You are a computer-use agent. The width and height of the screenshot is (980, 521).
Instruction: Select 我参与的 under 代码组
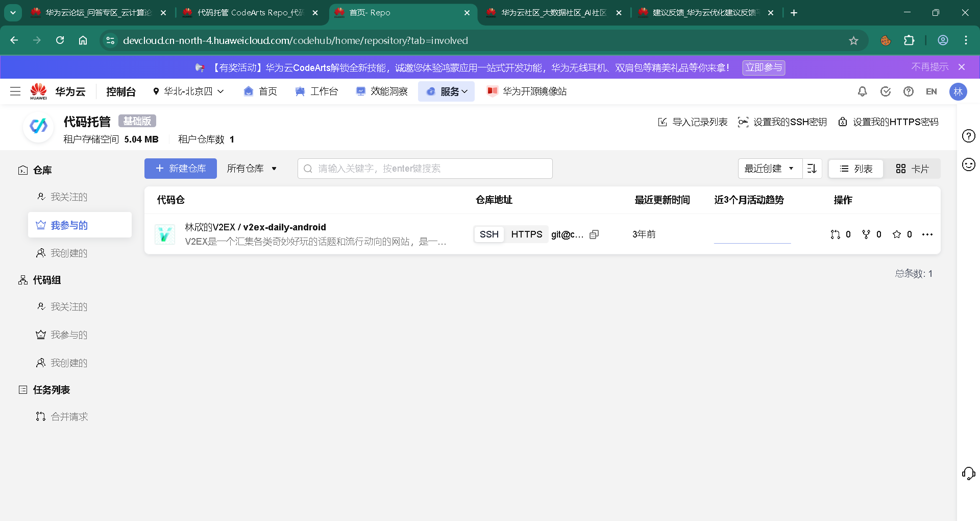(69, 335)
